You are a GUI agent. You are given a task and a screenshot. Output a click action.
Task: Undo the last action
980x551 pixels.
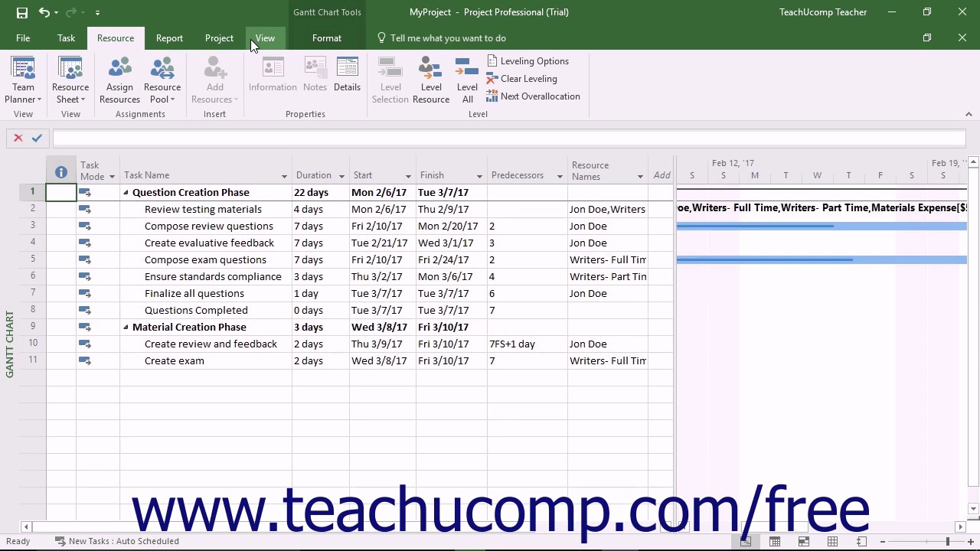pyautogui.click(x=44, y=12)
